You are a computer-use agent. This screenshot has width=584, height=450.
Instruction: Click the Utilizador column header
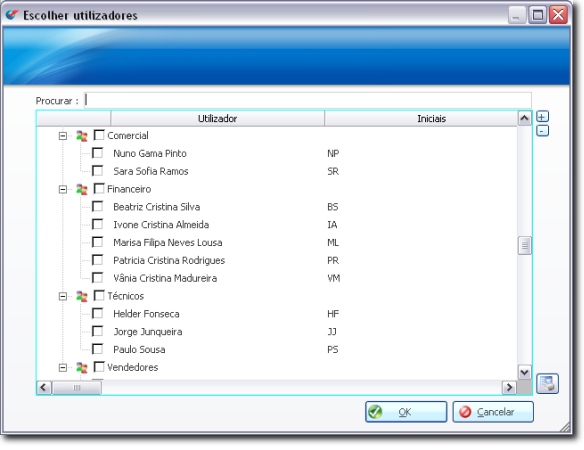[218, 118]
